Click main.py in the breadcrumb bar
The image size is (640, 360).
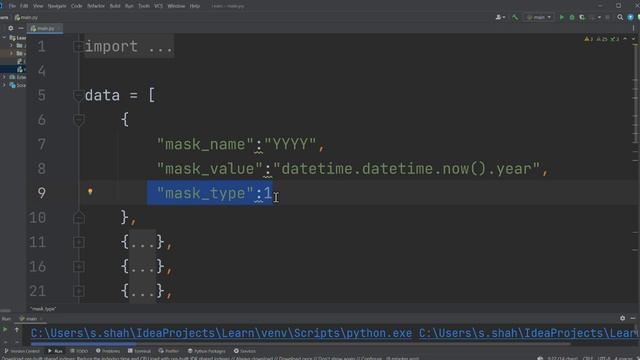pyautogui.click(x=26, y=18)
